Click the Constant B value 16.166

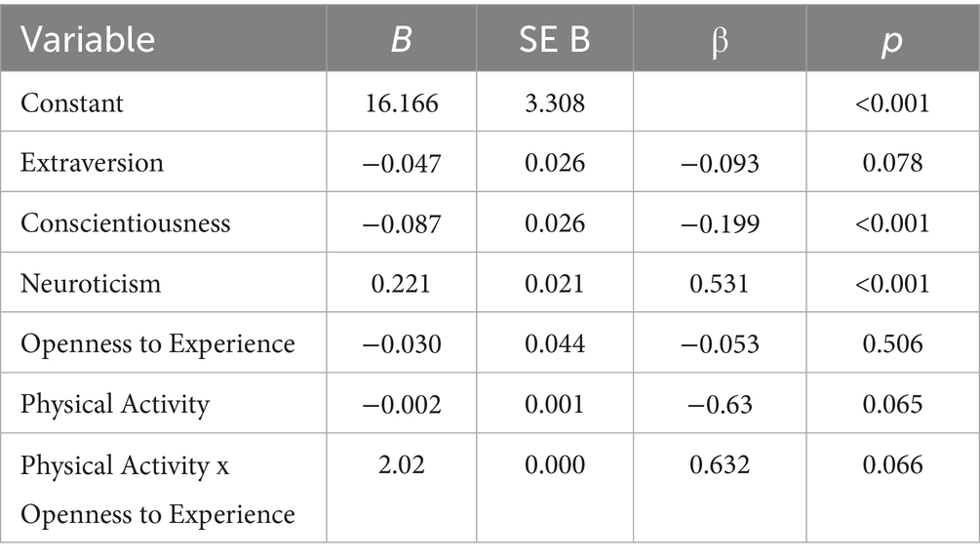point(402,101)
